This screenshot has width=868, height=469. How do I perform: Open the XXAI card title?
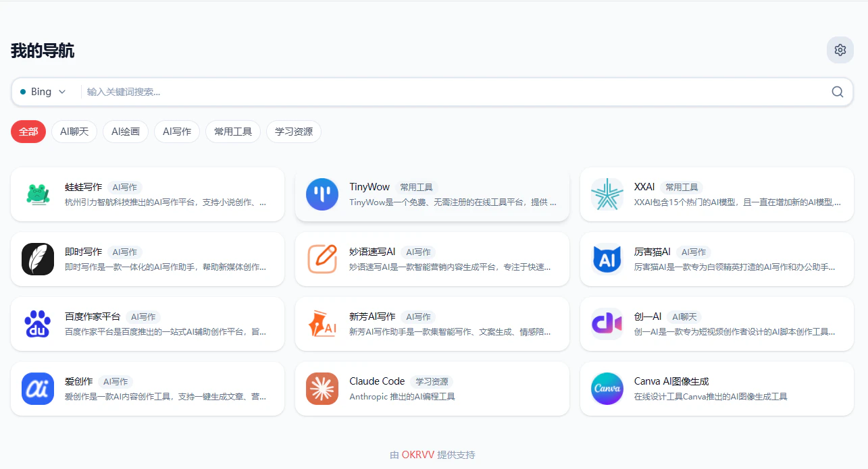(644, 187)
